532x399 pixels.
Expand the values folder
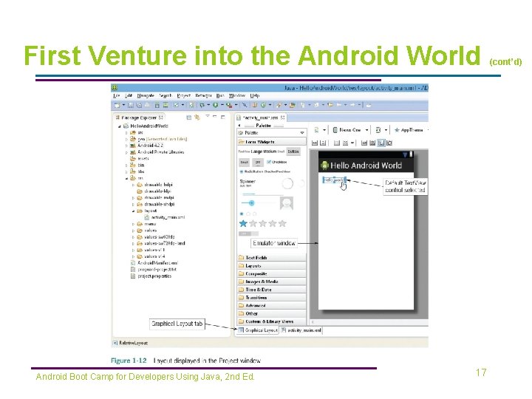coord(133,231)
